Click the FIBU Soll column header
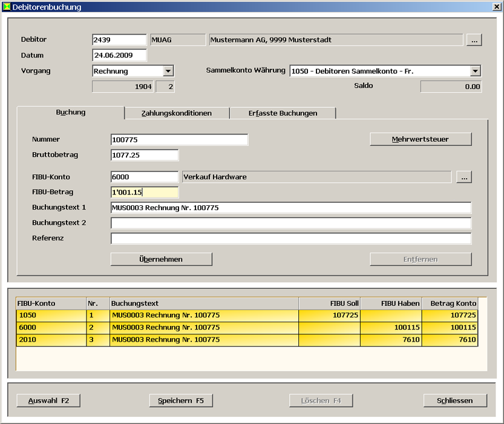 pos(329,303)
